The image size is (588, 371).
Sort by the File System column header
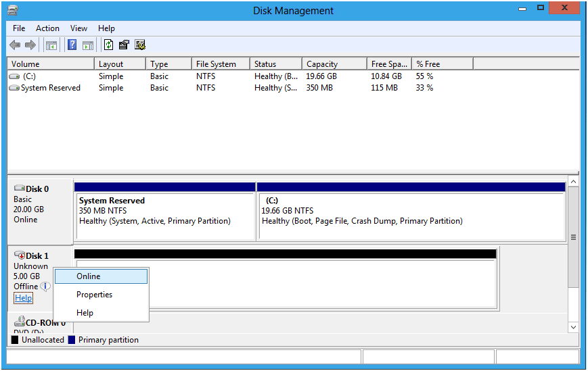pyautogui.click(x=221, y=64)
